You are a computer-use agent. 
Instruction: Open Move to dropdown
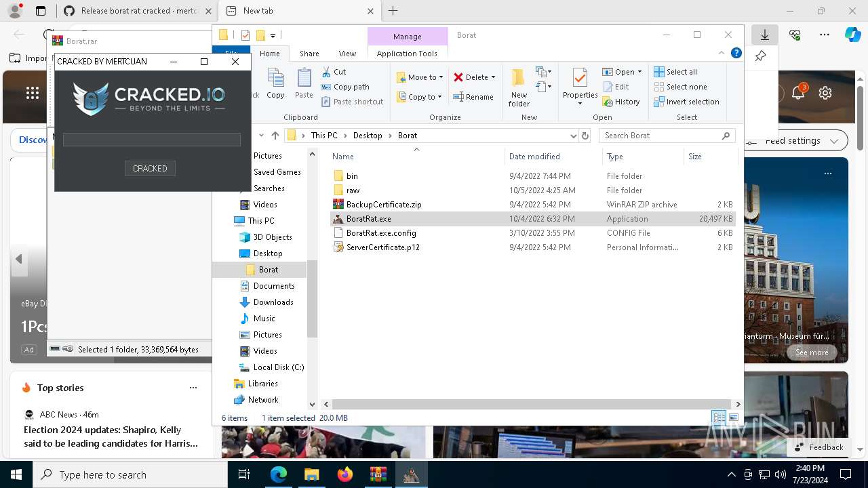420,77
